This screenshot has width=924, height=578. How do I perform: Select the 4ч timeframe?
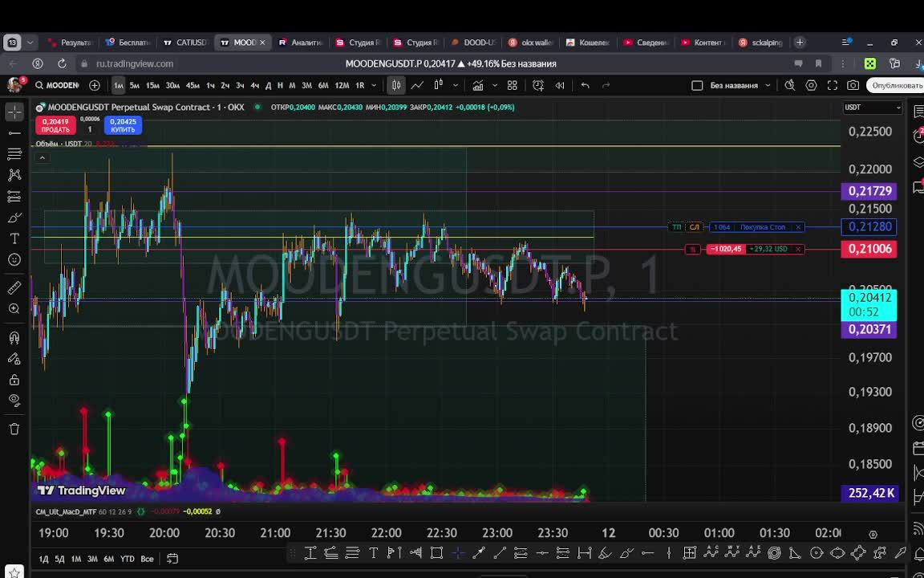tap(254, 86)
